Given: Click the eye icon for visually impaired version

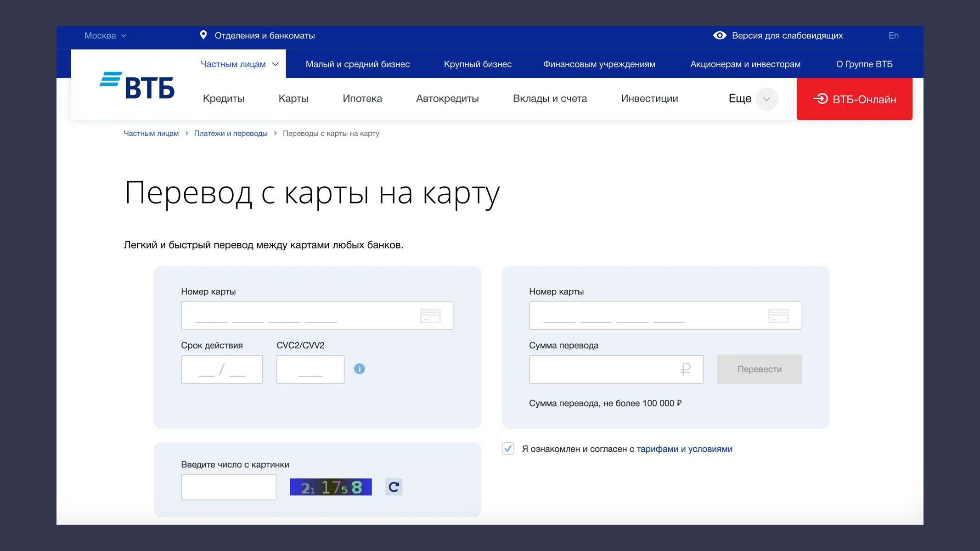Looking at the screenshot, I should [x=719, y=35].
